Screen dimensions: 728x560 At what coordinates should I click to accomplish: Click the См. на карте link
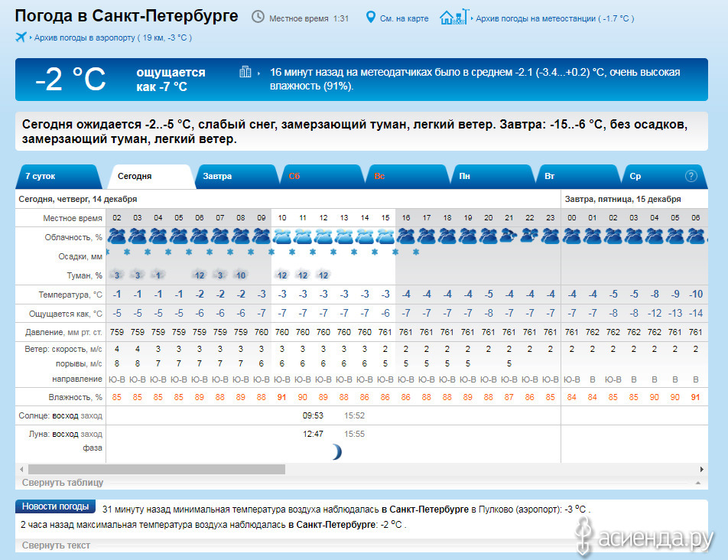(404, 18)
